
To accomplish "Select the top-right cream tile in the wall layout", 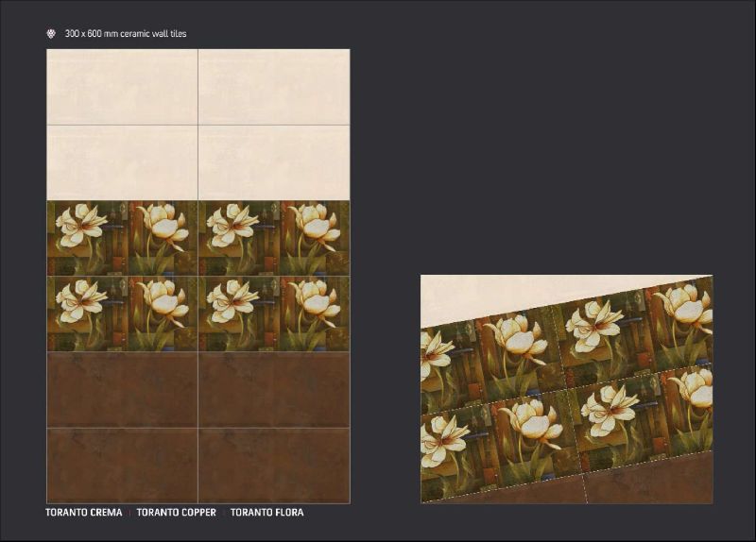I will coord(274,87).
